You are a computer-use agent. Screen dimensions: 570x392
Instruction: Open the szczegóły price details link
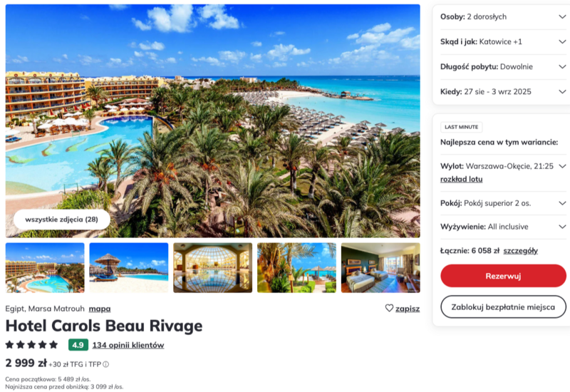[x=520, y=251]
